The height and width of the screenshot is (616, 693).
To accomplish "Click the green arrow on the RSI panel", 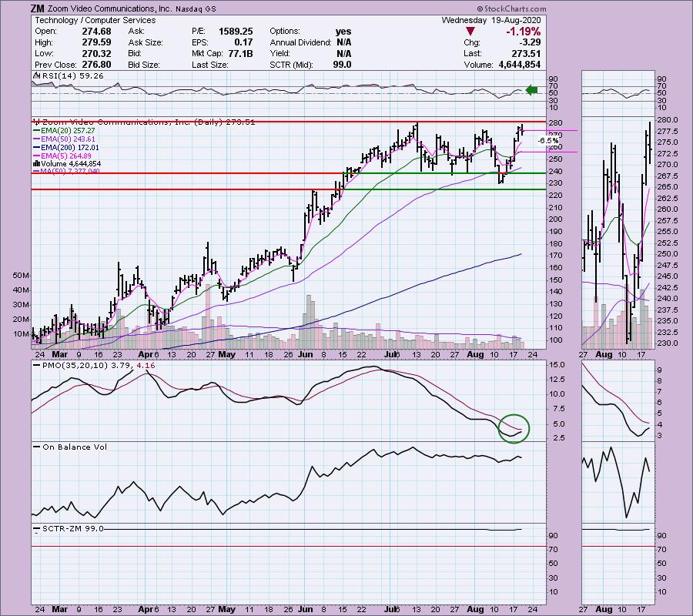I will coord(530,91).
